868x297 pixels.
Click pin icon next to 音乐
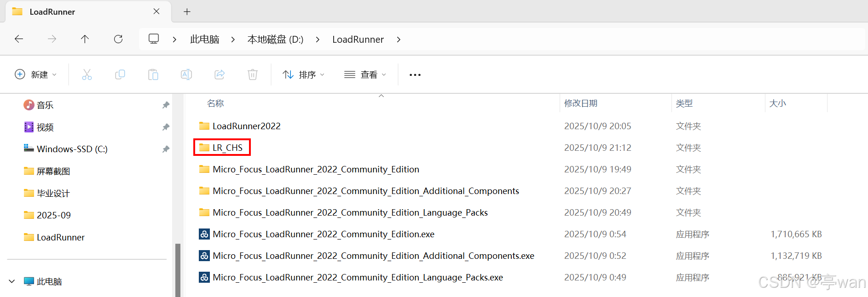click(x=166, y=105)
